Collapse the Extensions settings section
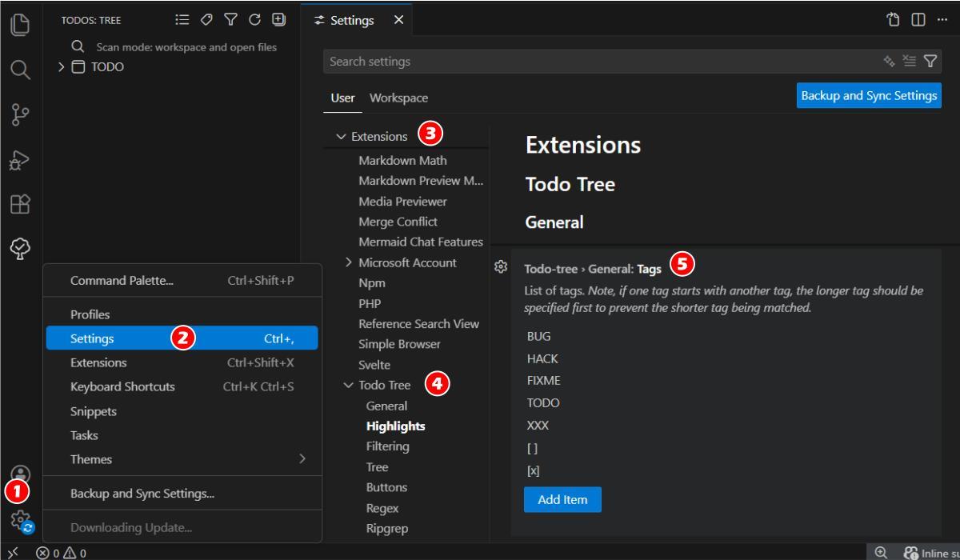The height and width of the screenshot is (560, 960). (340, 136)
